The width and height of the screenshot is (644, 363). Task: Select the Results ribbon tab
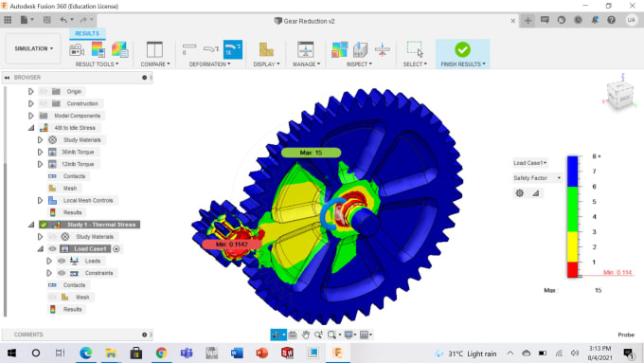pos(87,33)
